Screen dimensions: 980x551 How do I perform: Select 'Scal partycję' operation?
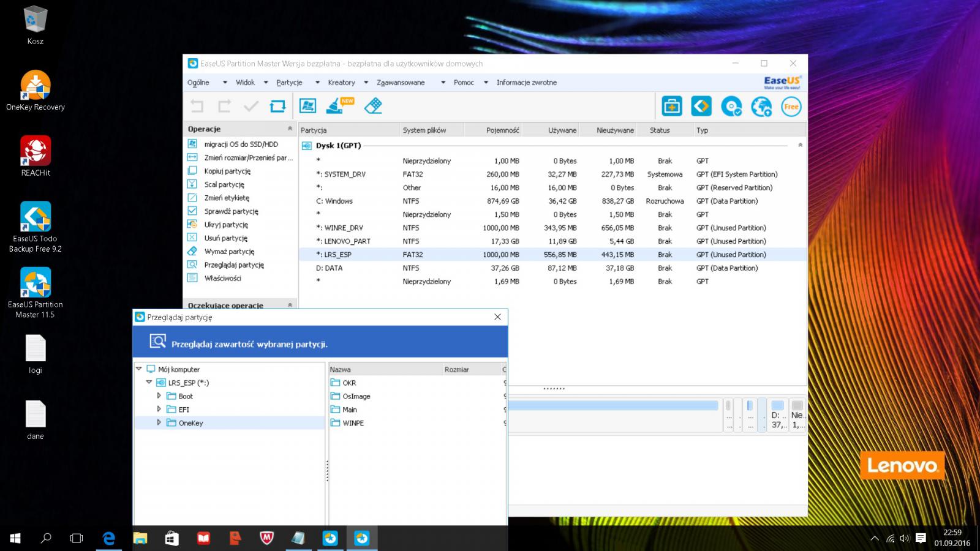[x=224, y=184]
